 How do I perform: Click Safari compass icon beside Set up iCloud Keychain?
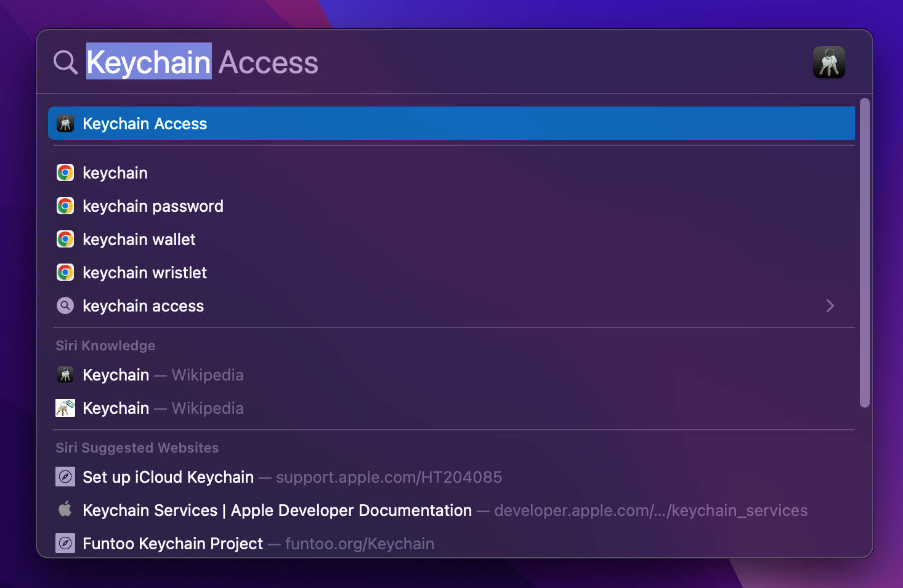65,477
